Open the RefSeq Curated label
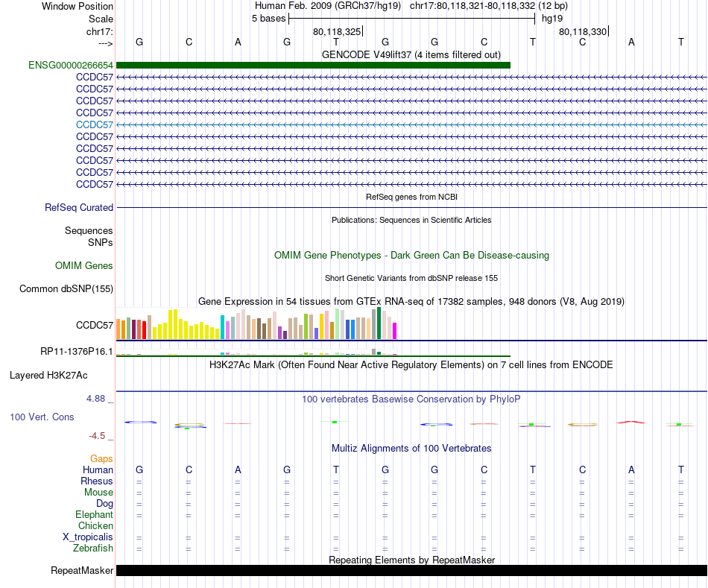This screenshot has width=708, height=588. [x=79, y=207]
